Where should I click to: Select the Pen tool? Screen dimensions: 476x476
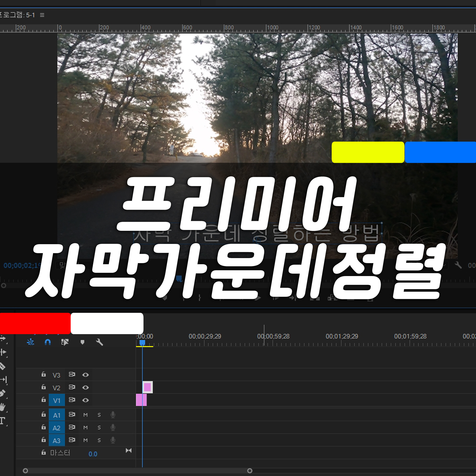click(x=3, y=393)
